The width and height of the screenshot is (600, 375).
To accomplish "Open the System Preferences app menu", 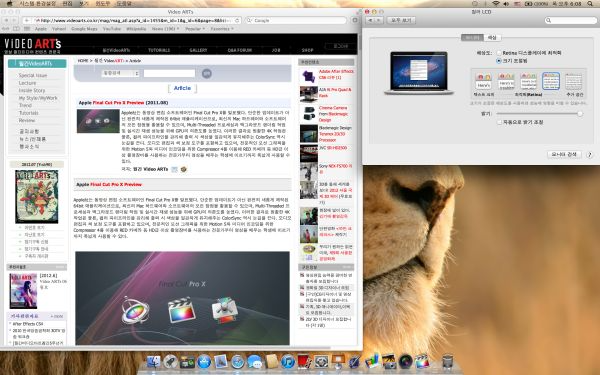I will [38, 3].
